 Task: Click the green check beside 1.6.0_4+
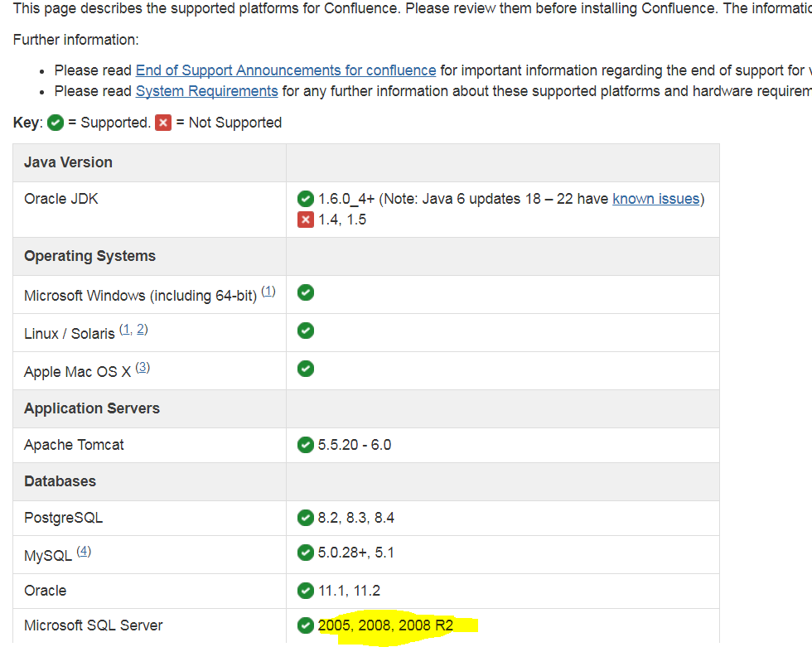tap(306, 198)
